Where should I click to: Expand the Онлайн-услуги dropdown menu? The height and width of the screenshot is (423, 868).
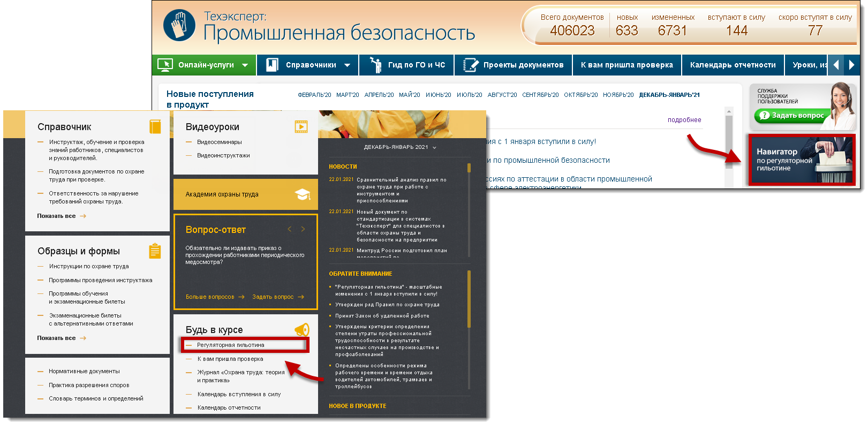pyautogui.click(x=245, y=65)
